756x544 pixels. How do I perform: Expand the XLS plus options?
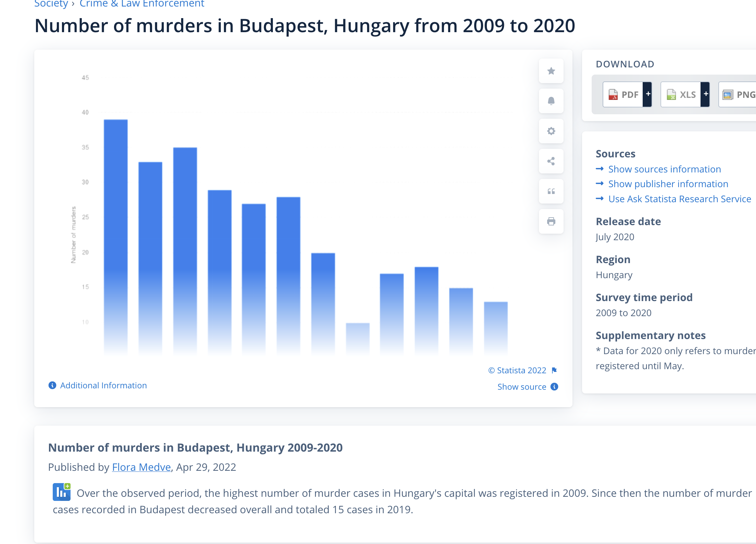705,94
